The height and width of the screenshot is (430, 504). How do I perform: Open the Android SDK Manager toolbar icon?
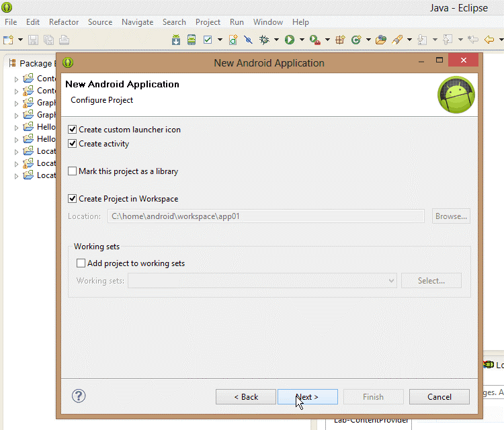176,40
